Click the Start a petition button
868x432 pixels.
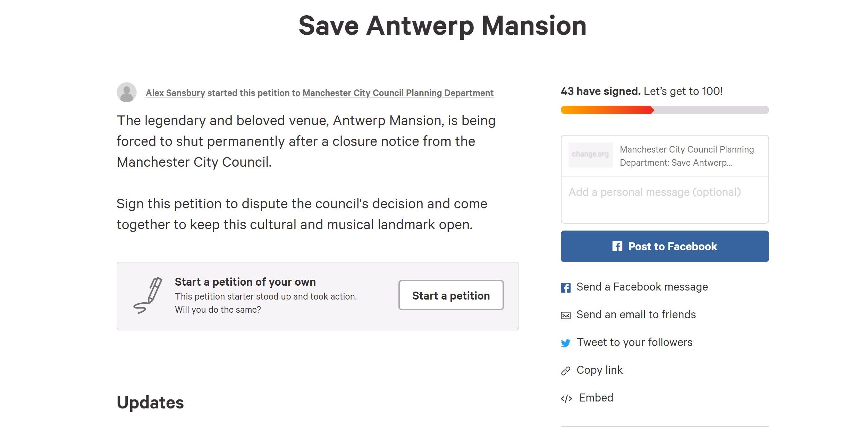pos(451,295)
